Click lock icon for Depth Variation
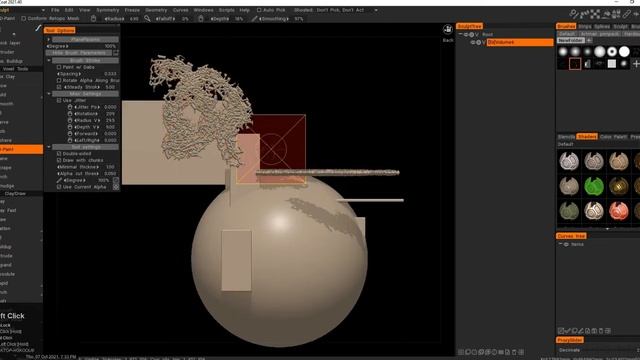640x360 pixels. [x=70, y=127]
